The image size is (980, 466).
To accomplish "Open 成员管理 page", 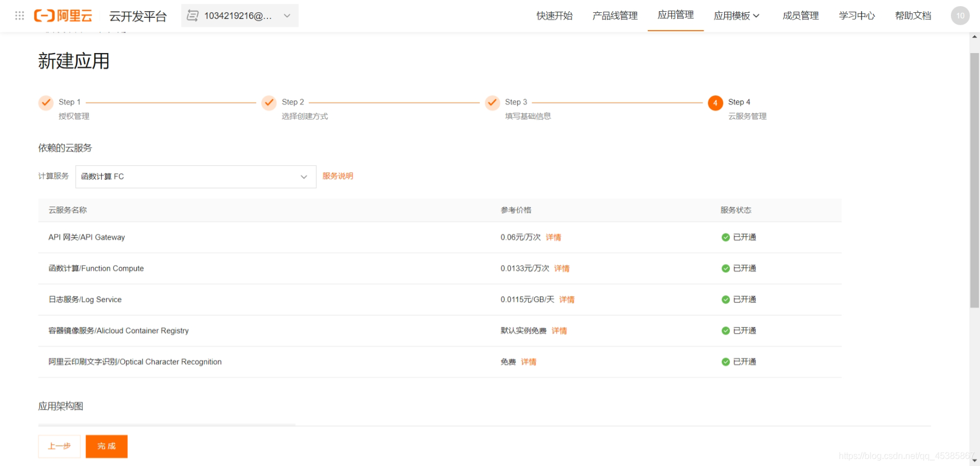I will (x=801, y=16).
